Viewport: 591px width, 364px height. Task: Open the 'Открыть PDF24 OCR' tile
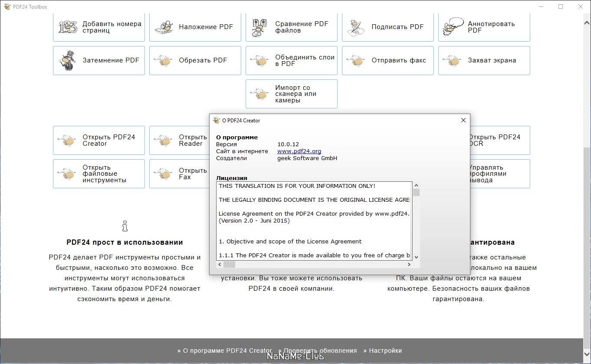coord(500,140)
